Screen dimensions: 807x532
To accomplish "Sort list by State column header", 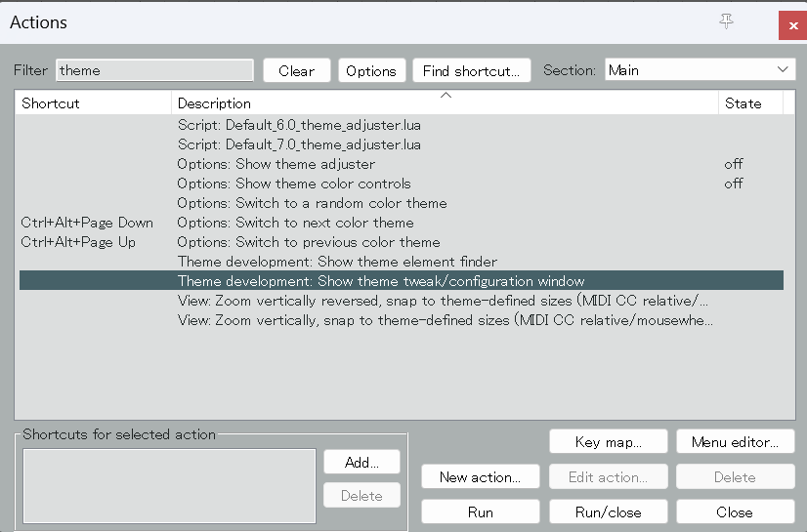I will (750, 103).
